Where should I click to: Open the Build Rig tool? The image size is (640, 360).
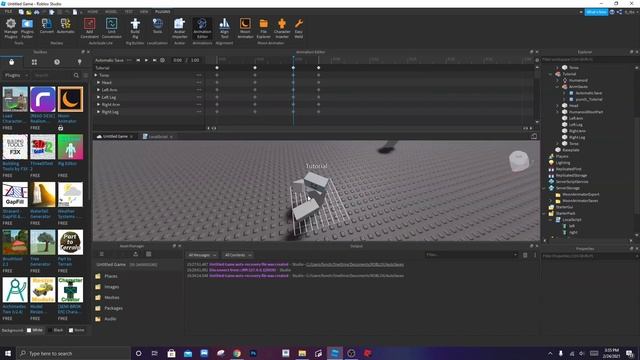(x=135, y=28)
